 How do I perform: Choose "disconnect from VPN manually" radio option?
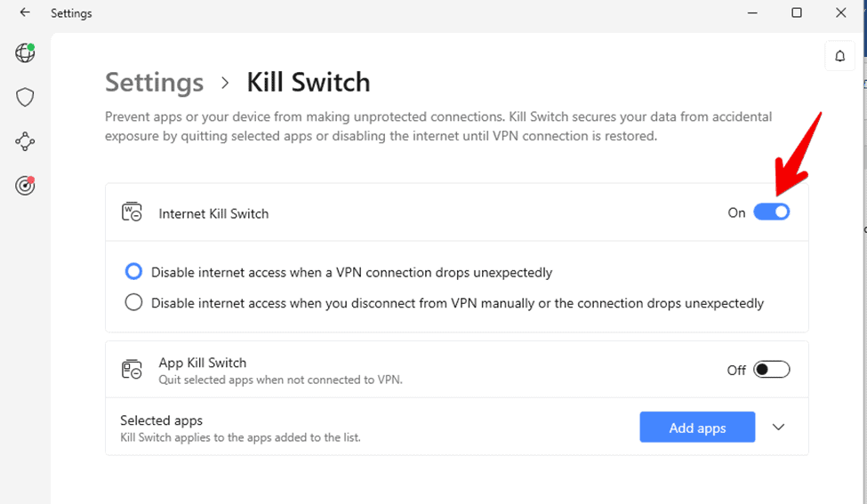click(x=133, y=302)
